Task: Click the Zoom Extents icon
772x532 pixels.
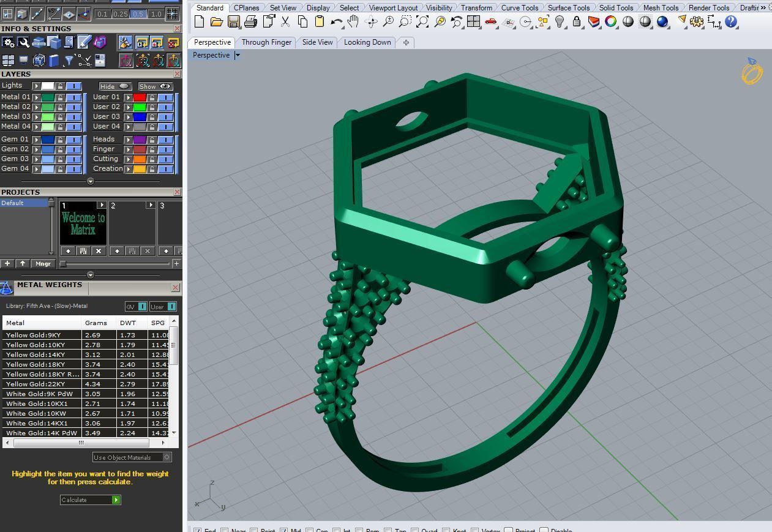Action: (x=422, y=22)
